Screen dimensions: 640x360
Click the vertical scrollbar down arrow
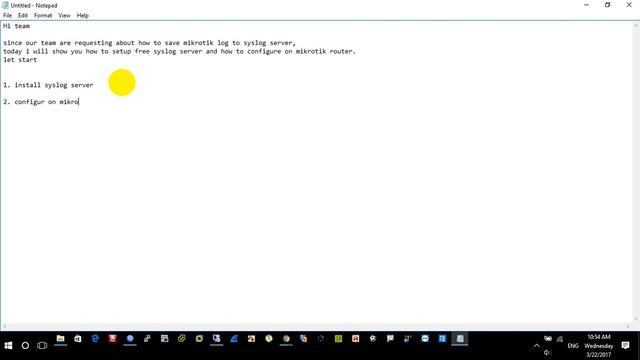(636, 319)
